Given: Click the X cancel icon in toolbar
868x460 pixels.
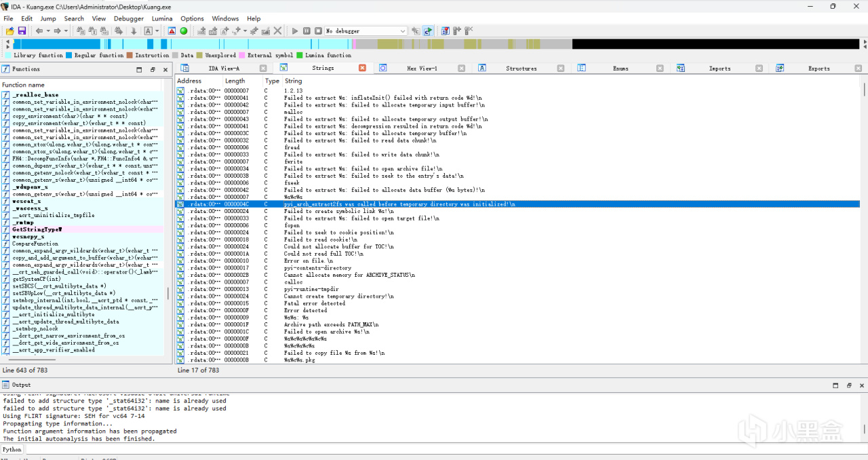Looking at the screenshot, I should [277, 31].
